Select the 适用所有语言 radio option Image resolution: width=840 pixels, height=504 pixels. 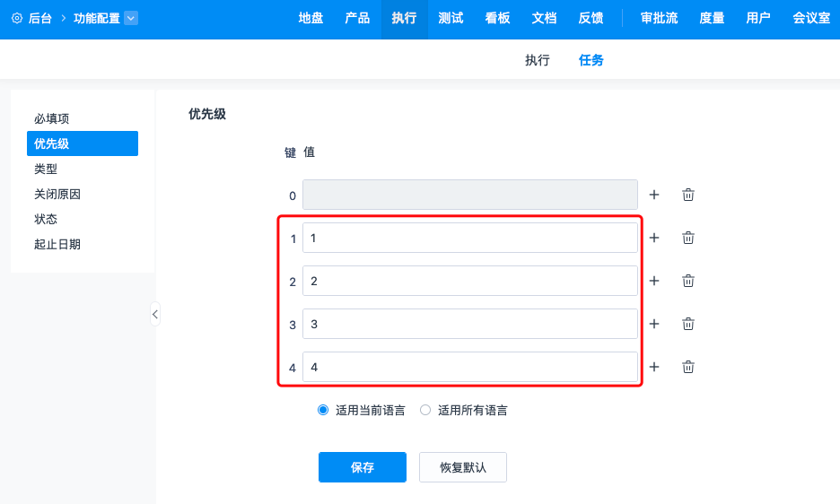tap(425, 410)
